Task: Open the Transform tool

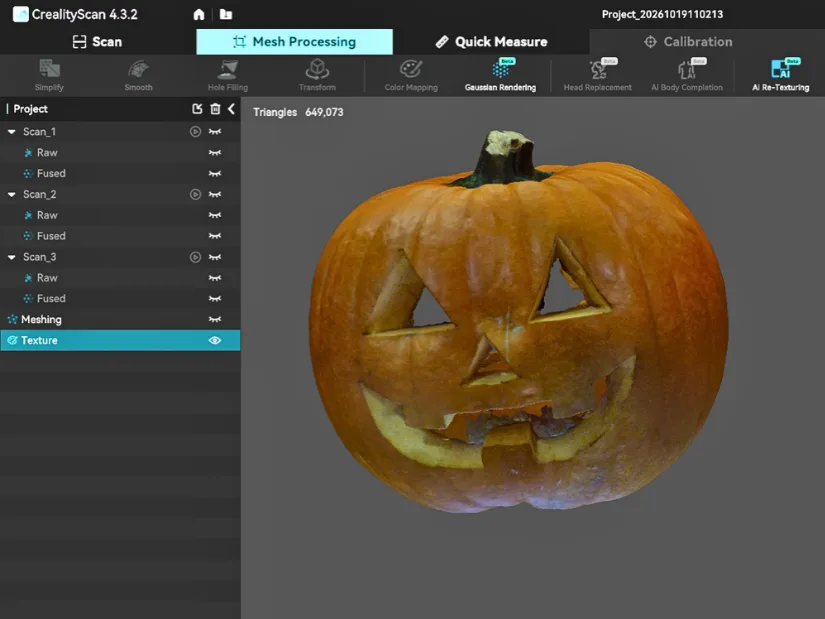Action: [317, 75]
